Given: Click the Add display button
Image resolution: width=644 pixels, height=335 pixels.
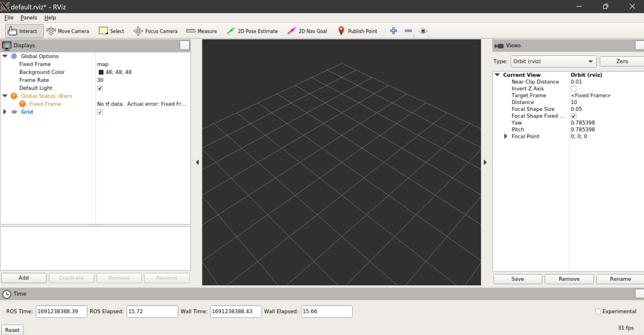Looking at the screenshot, I should point(24,278).
